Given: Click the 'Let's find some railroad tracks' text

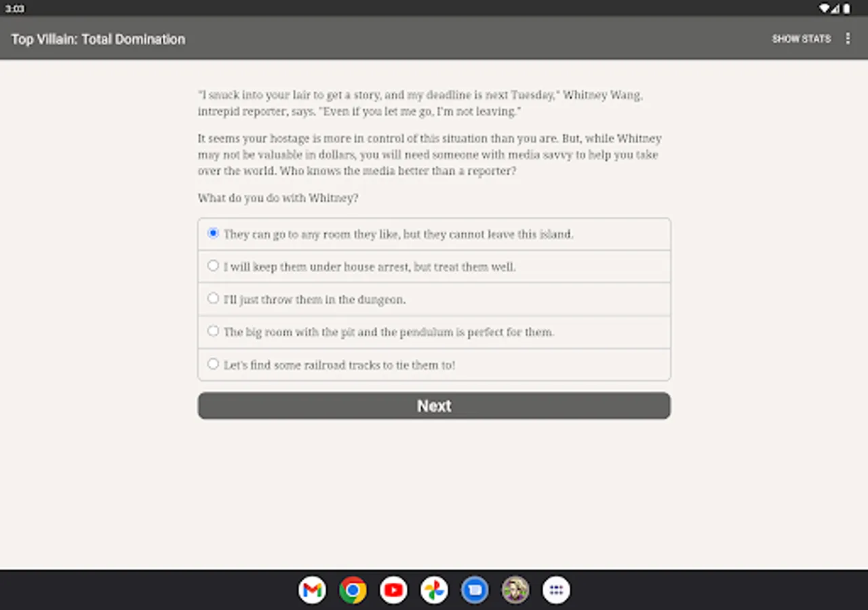Looking at the screenshot, I should tap(339, 365).
